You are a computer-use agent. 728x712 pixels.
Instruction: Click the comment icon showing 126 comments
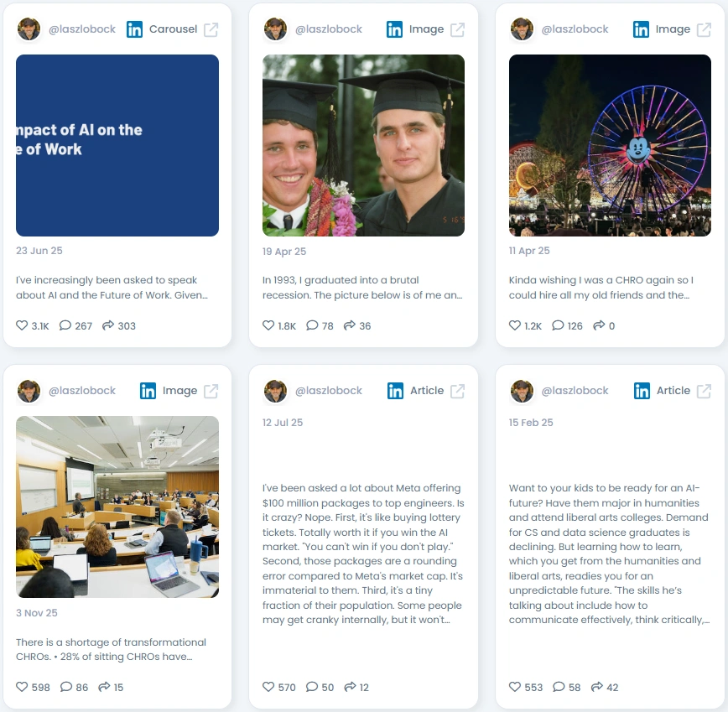pos(558,325)
